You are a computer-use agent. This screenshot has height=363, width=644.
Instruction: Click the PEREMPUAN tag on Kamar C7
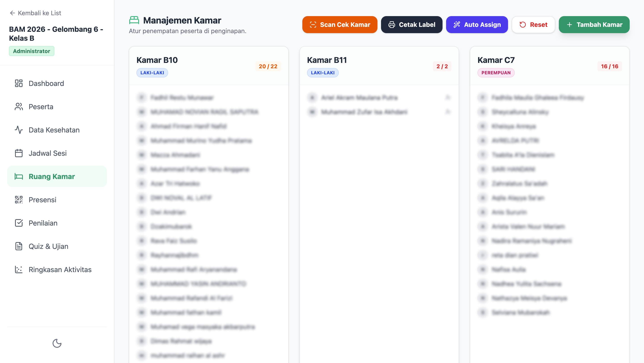pyautogui.click(x=496, y=73)
